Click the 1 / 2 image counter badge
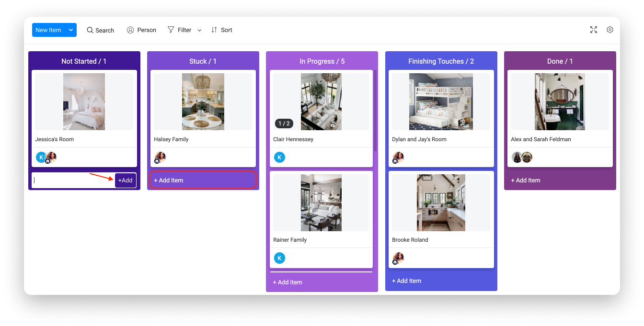644x326 pixels. pyautogui.click(x=284, y=124)
